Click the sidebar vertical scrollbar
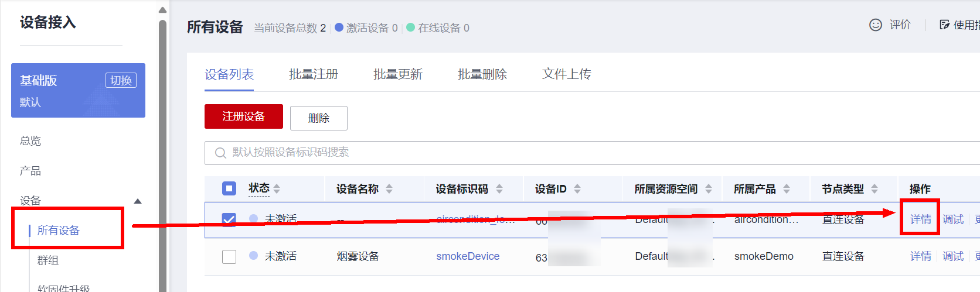Image resolution: width=980 pixels, height=292 pixels. (x=162, y=152)
